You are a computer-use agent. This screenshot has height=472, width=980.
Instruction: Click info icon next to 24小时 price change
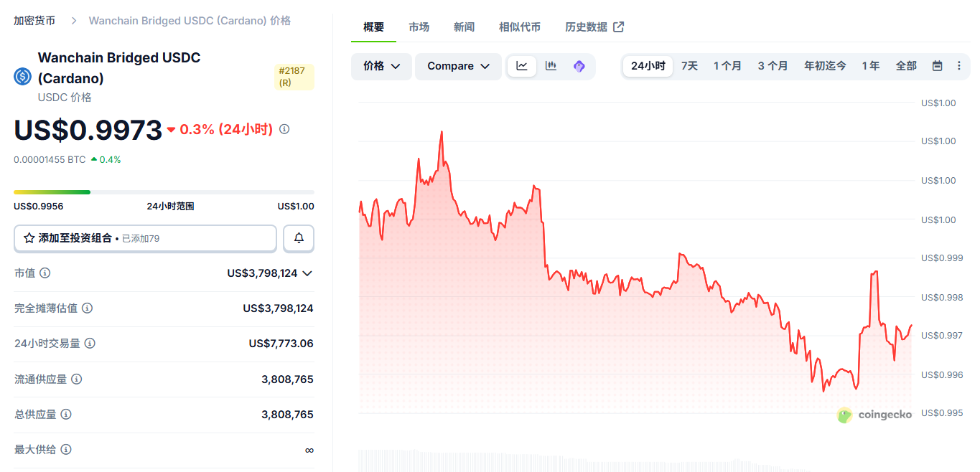(x=284, y=129)
